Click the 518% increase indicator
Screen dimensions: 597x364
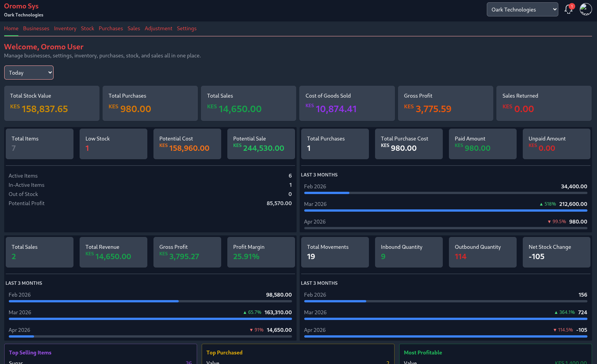pos(548,204)
